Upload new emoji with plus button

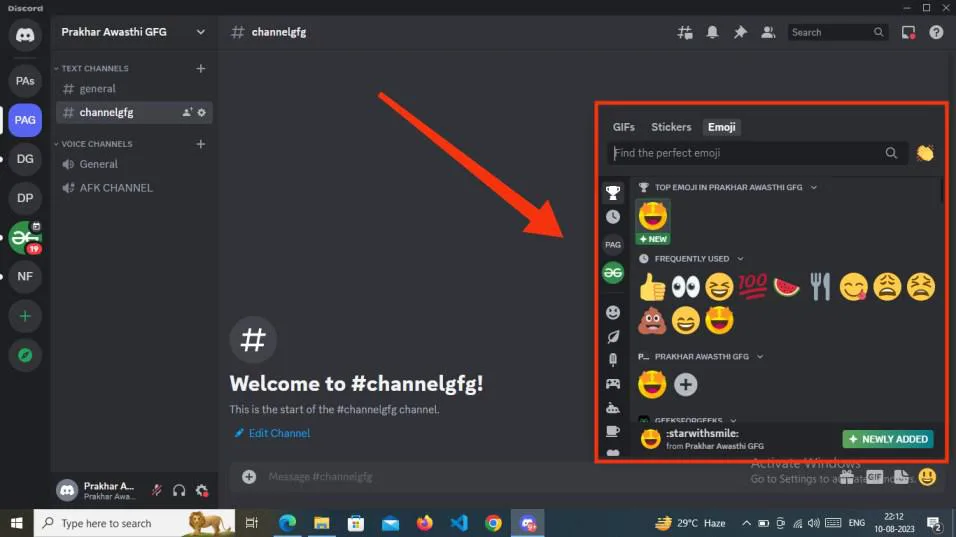coord(685,385)
